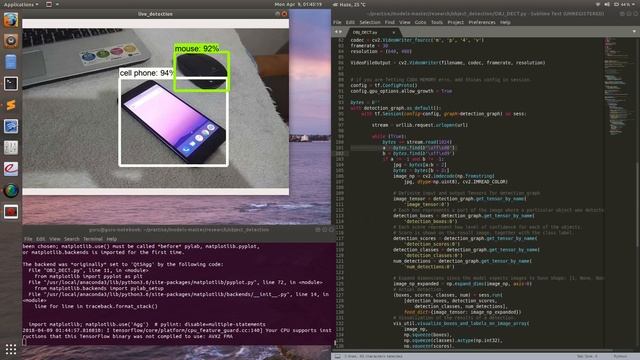The image size is (640, 360).
Task: Open the Project menu in Sublime Text
Action: tap(456, 22)
